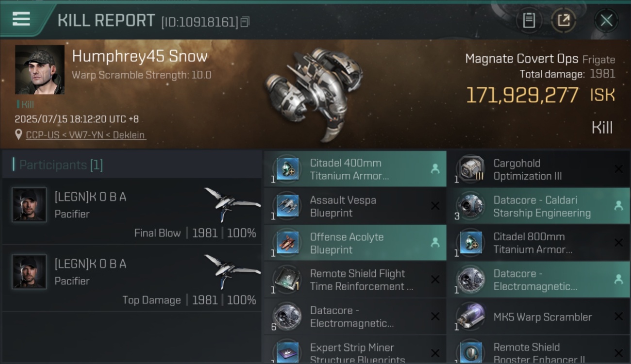The image size is (631, 364).
Task: Toggle X marker on Remote Shield Flight Time Reinforcement
Action: click(x=435, y=280)
